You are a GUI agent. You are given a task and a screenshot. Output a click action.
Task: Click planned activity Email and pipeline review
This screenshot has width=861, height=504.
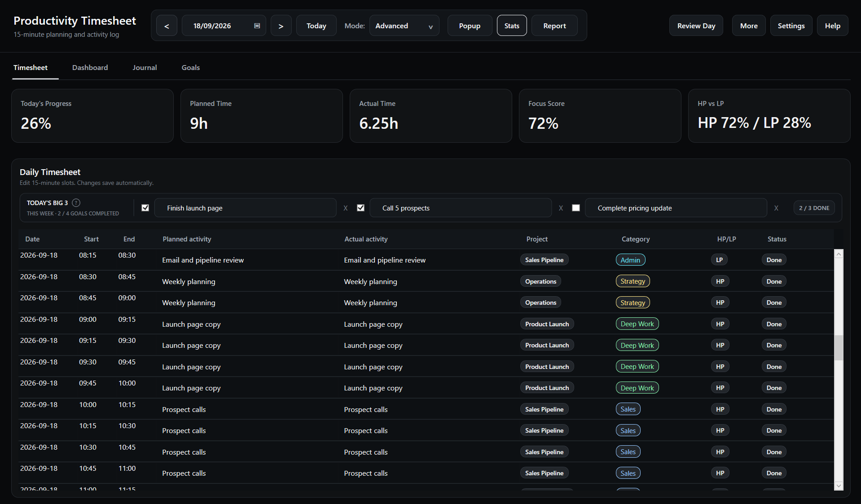(x=203, y=260)
